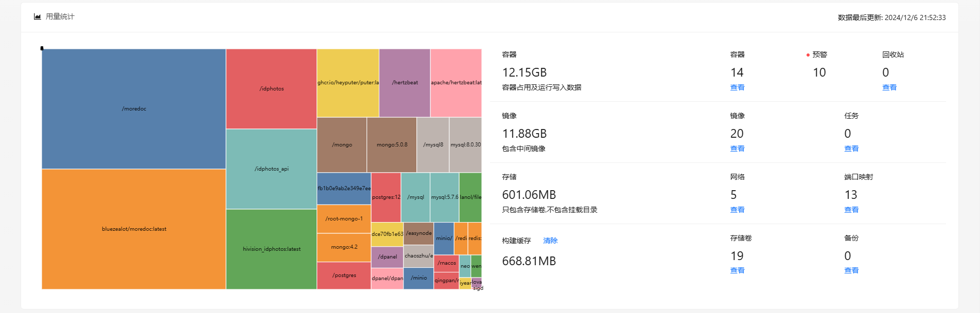
Task: Open the 查看 link under 任务
Action: tap(851, 149)
